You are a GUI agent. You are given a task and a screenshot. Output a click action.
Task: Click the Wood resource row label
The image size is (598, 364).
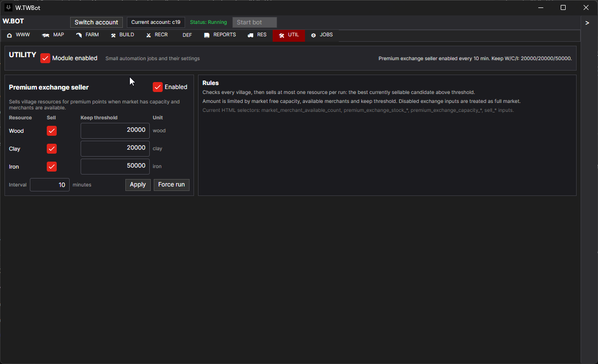(x=16, y=131)
